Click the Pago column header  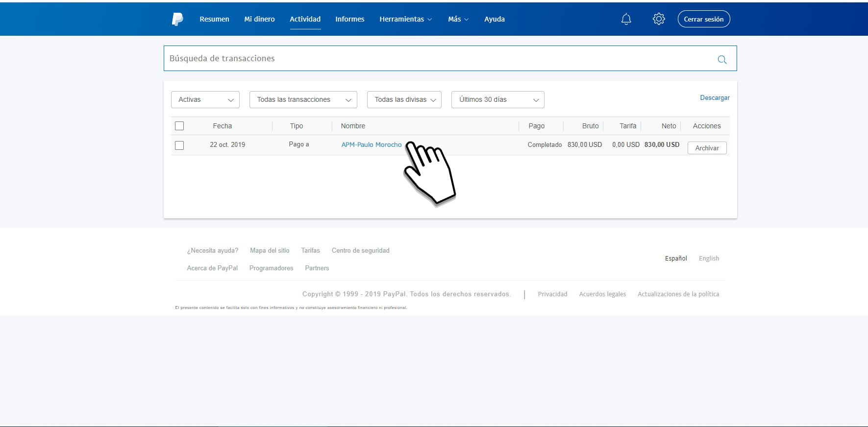click(x=536, y=126)
